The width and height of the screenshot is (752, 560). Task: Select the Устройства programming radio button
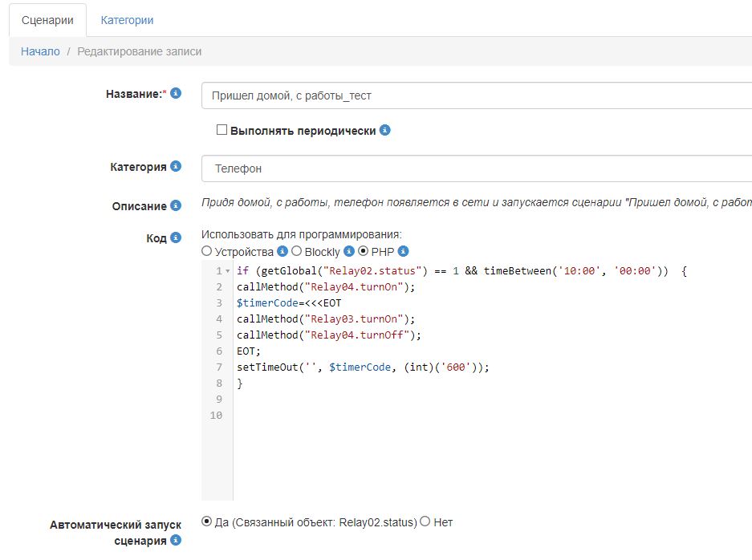pyautogui.click(x=207, y=251)
